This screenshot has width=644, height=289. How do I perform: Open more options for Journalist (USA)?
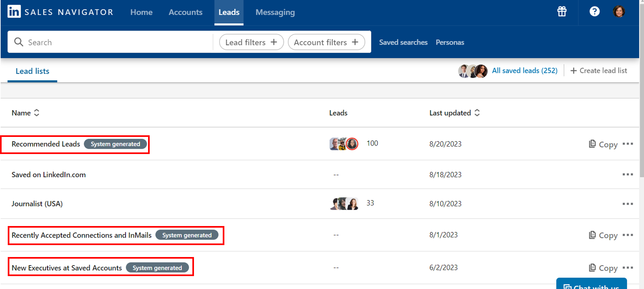point(628,204)
